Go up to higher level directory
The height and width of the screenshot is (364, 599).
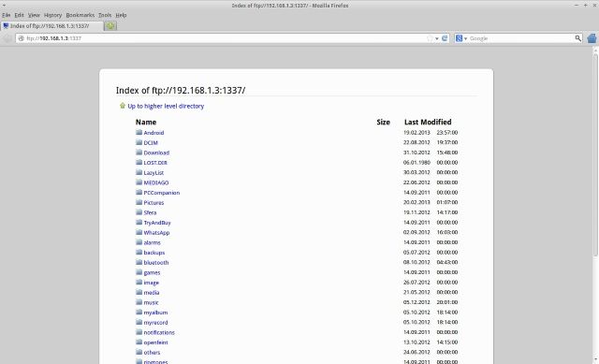pos(166,106)
